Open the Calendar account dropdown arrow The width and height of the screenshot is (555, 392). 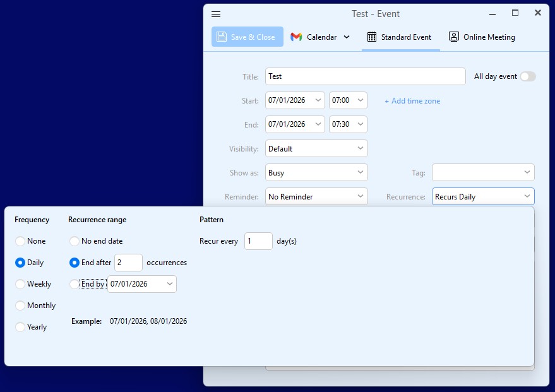coord(347,37)
